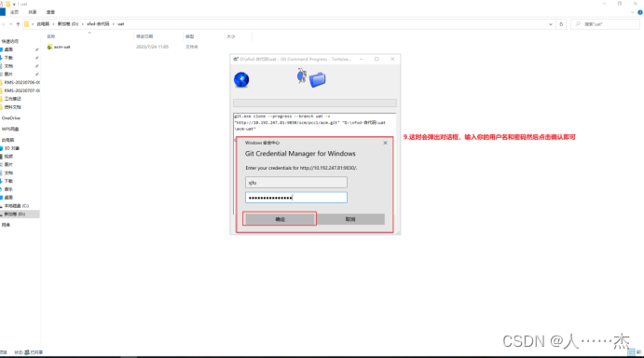Open the blue File tab in Explorer

3,12
